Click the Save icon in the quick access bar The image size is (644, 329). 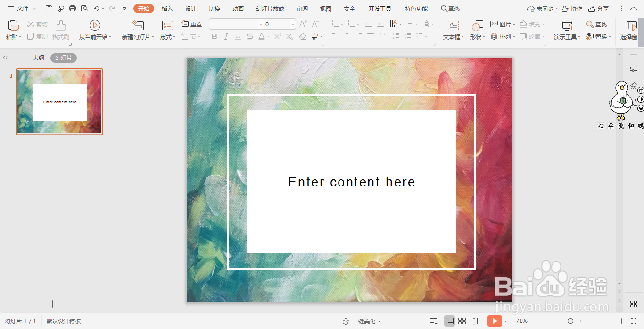tap(49, 8)
